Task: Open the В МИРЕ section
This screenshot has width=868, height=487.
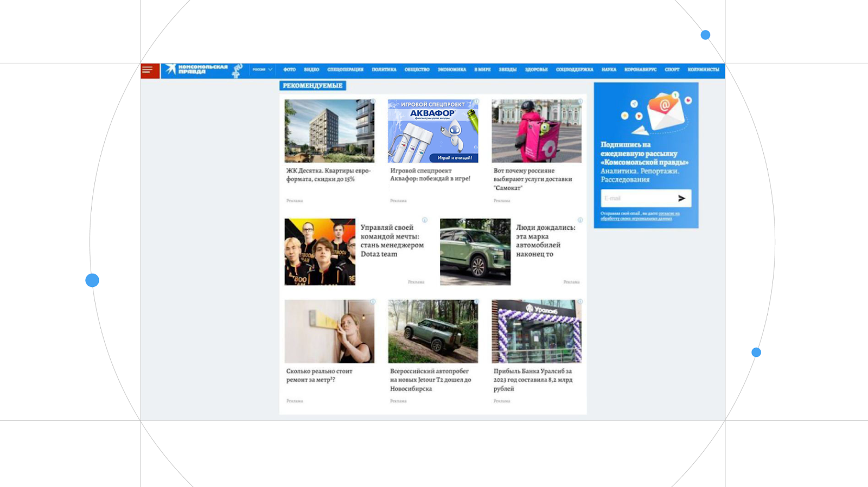Action: click(x=482, y=69)
